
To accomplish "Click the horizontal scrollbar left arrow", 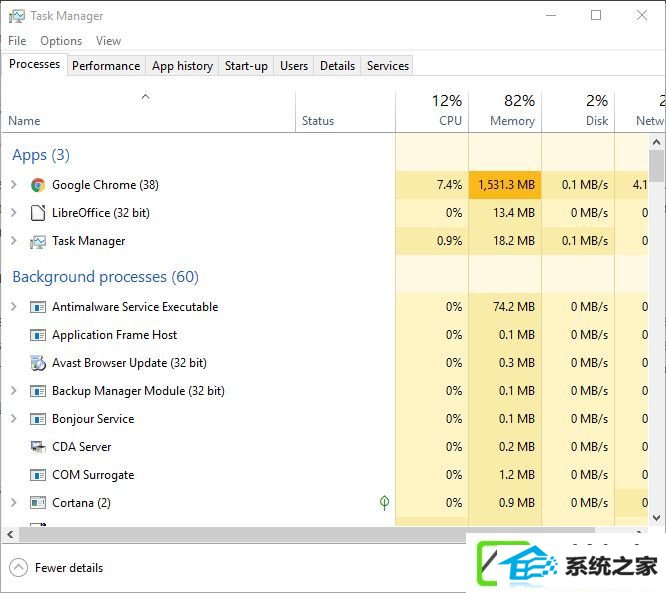I will [10, 534].
